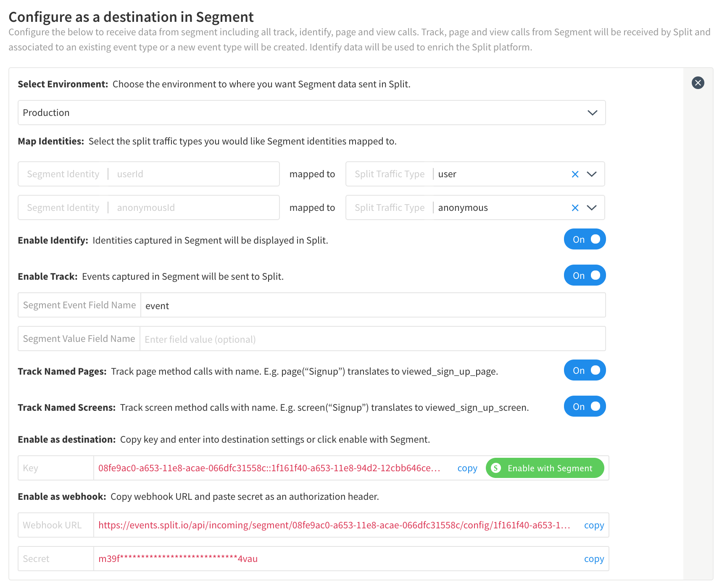Click the anonymousId Segment Identity field

click(x=193, y=208)
